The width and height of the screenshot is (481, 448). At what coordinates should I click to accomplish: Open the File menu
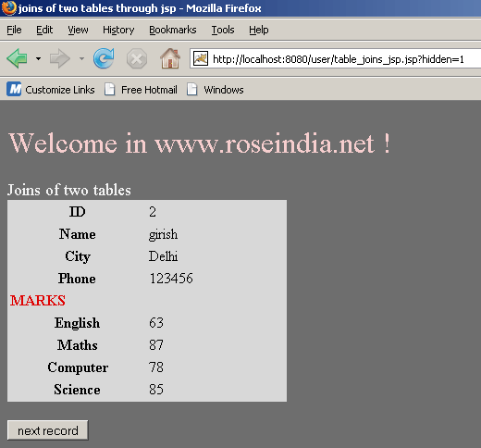pyautogui.click(x=14, y=30)
